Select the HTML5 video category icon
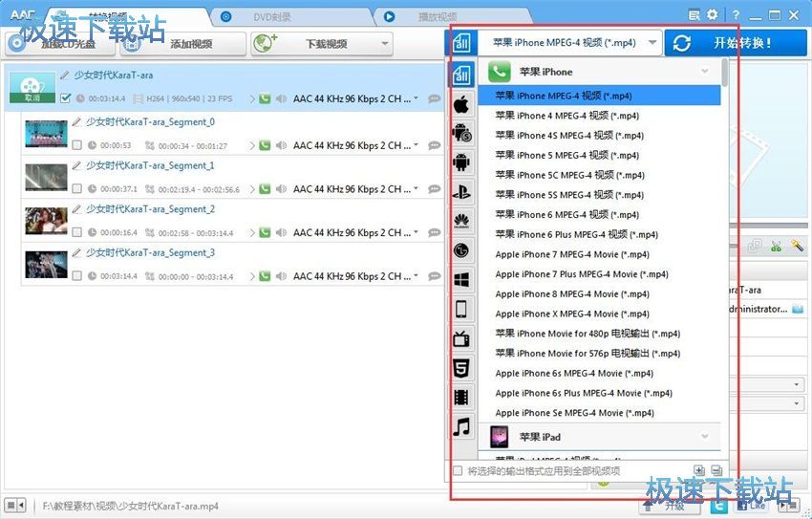 (x=461, y=369)
